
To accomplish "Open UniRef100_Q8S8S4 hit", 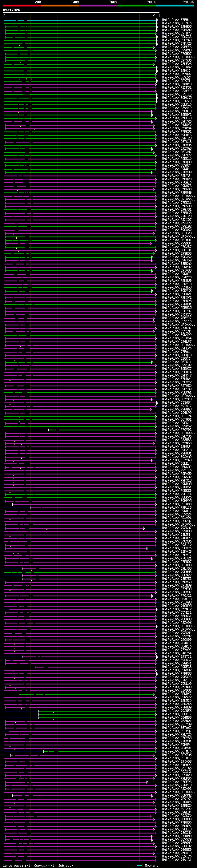I will tap(177, 165).
